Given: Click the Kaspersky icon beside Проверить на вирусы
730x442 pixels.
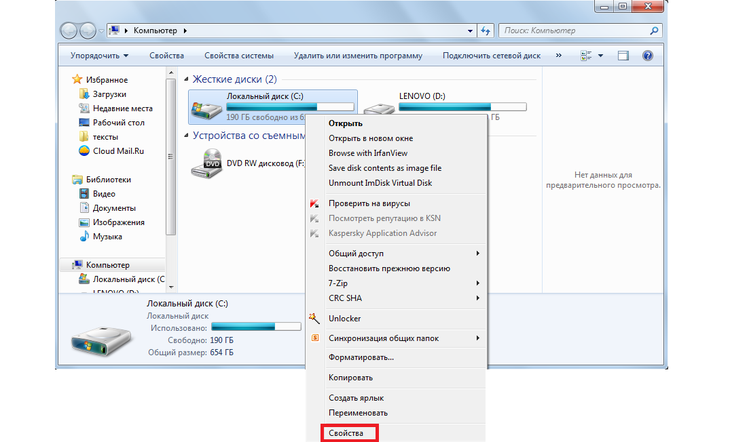Looking at the screenshot, I should click(x=315, y=204).
